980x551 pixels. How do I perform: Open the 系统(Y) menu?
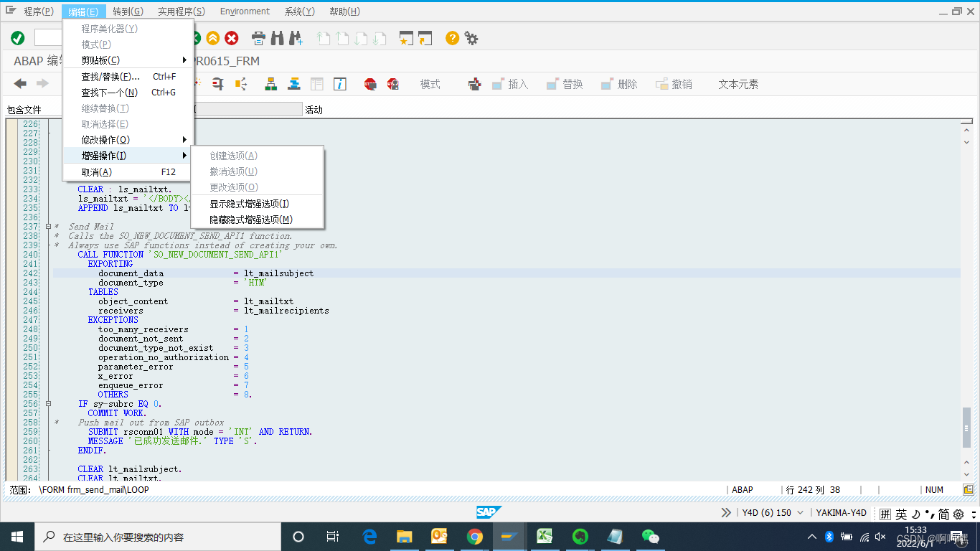point(299,11)
